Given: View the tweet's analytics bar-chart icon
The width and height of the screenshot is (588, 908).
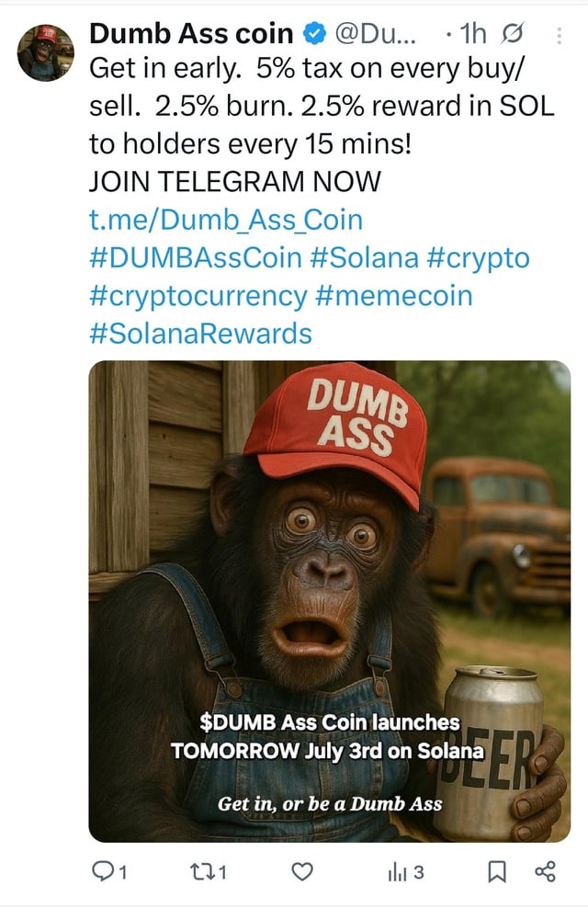Looking at the screenshot, I should pyautogui.click(x=397, y=871).
